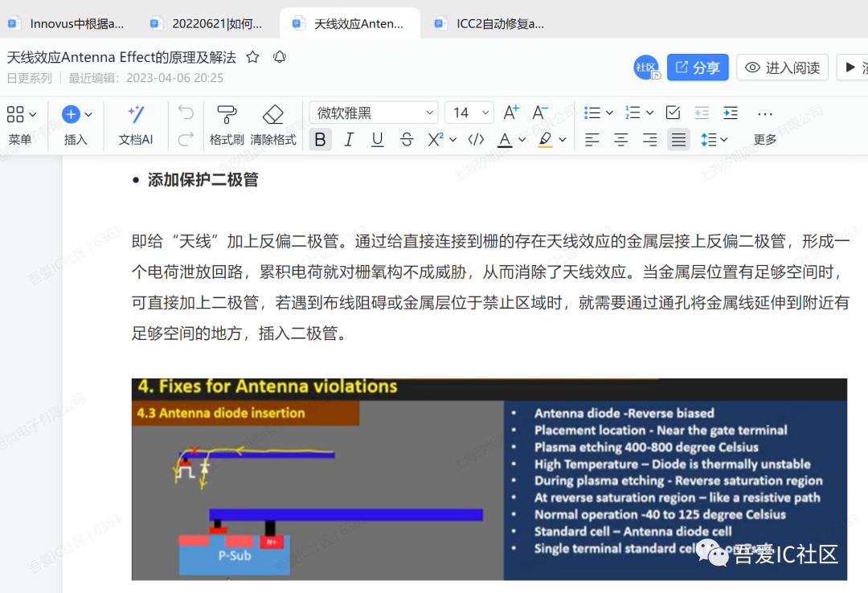Toggle justify alignment

(678, 139)
